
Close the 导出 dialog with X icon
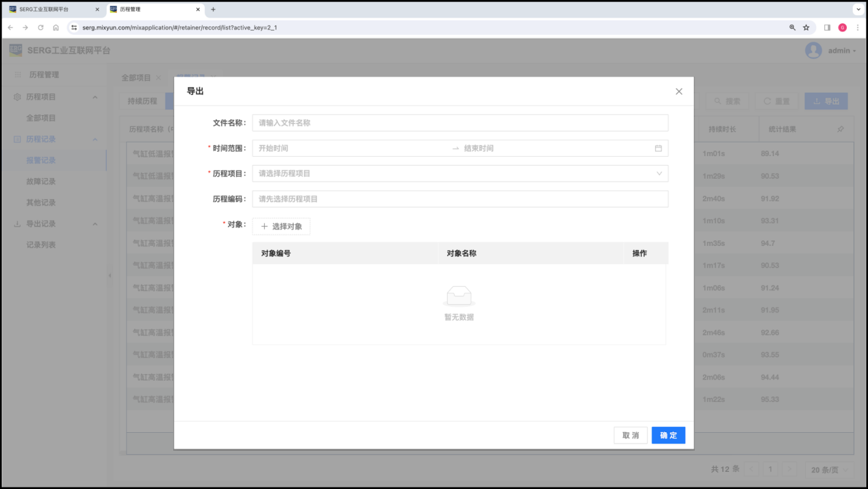(x=678, y=91)
